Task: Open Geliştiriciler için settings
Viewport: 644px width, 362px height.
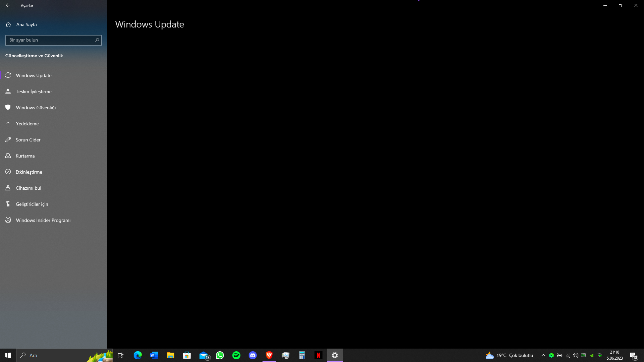Action: (x=32, y=204)
